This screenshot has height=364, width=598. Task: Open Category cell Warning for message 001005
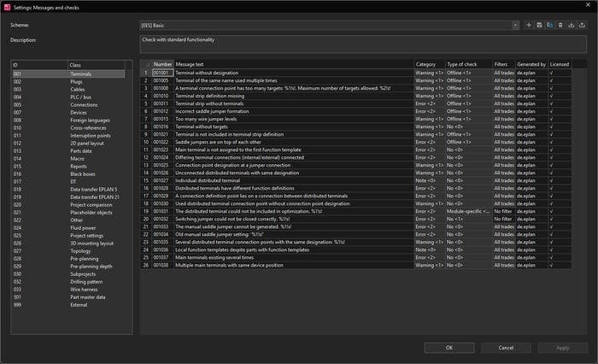tap(430, 80)
